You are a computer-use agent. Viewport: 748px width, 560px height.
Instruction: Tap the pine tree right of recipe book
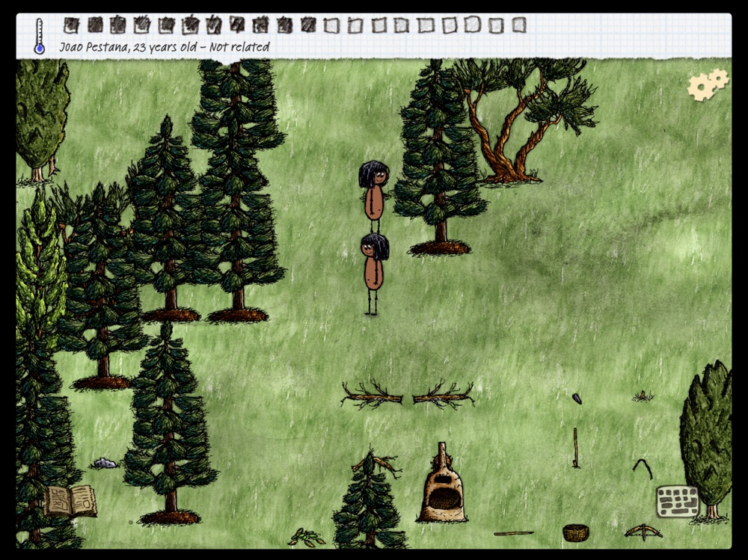click(x=169, y=425)
